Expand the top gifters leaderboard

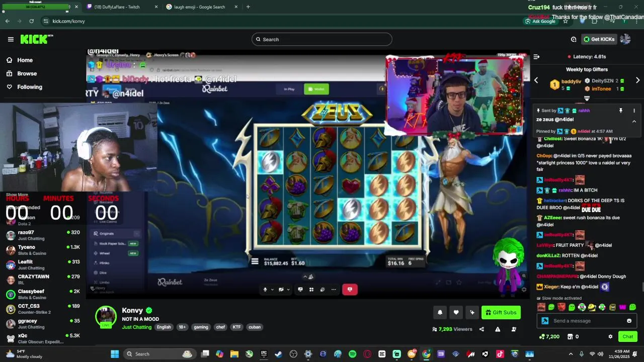pos(587,98)
